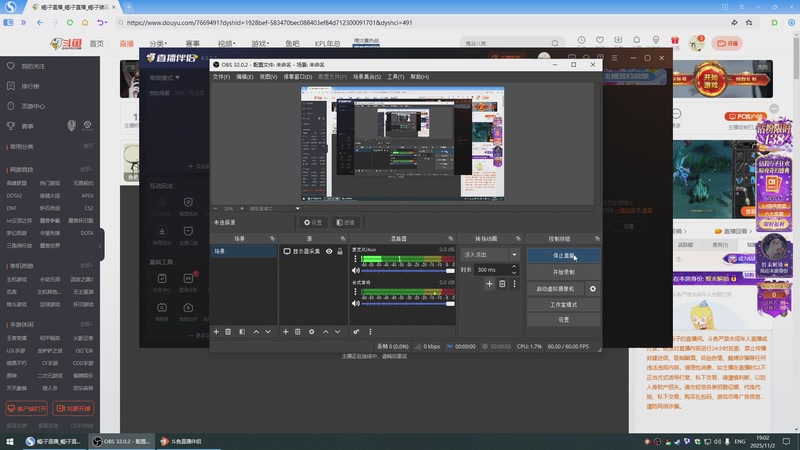Viewport: 800px width, 450px height.
Task: Move source up in the Sources panel
Action: pos(326,332)
